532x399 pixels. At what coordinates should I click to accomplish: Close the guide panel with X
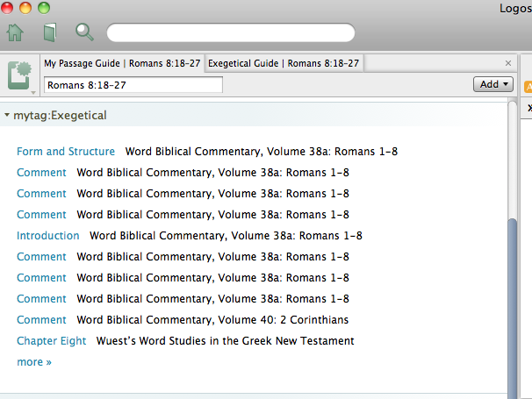(x=508, y=63)
